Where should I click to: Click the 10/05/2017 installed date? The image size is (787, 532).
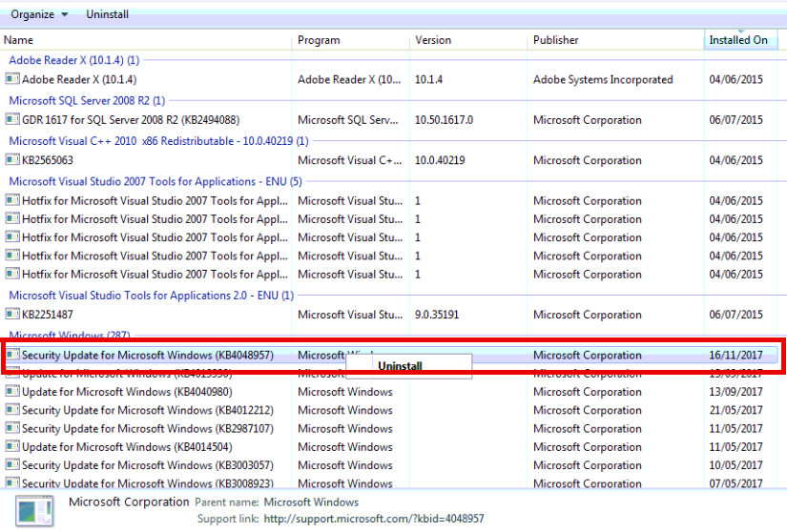pos(735,466)
